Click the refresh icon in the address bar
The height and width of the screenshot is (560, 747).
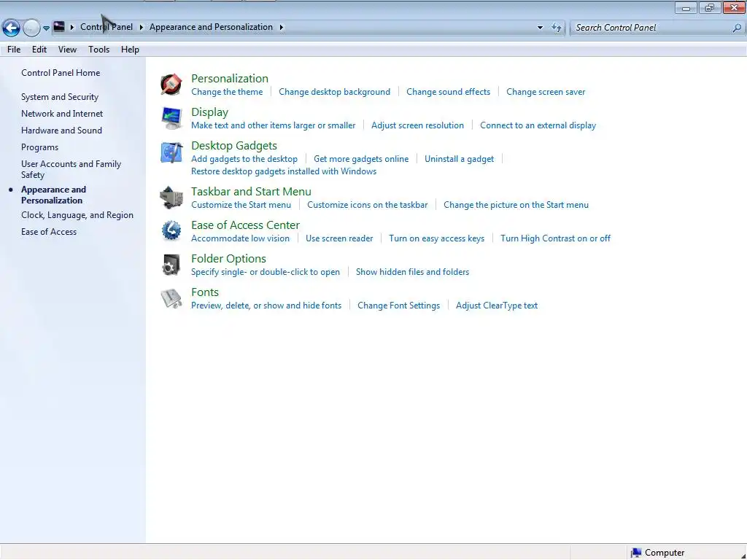(x=557, y=28)
